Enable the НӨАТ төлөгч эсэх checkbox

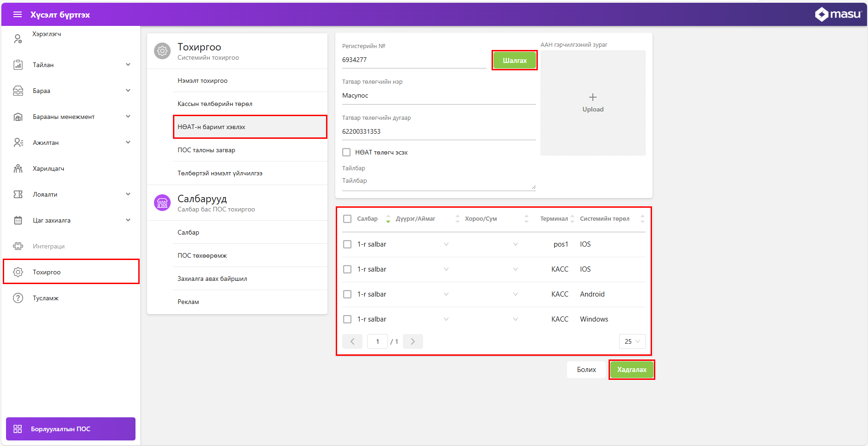[346, 152]
